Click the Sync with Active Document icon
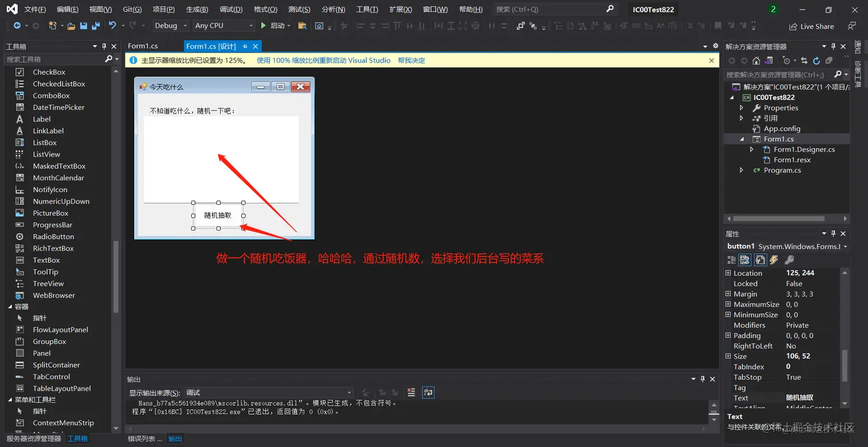Image resolution: width=868 pixels, height=447 pixels. point(804,60)
